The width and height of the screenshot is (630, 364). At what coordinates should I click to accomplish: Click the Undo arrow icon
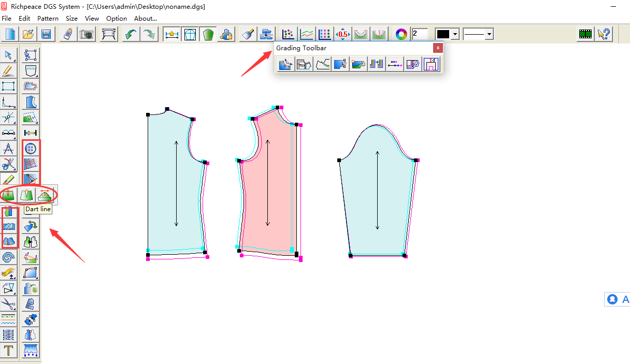click(x=130, y=34)
